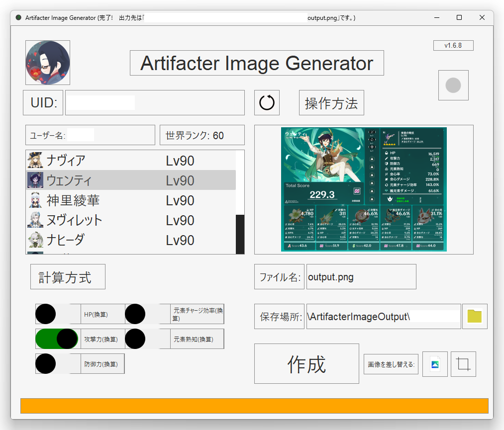Click the 保存場所 path input field
This screenshot has width=504, height=430.
tap(384, 316)
